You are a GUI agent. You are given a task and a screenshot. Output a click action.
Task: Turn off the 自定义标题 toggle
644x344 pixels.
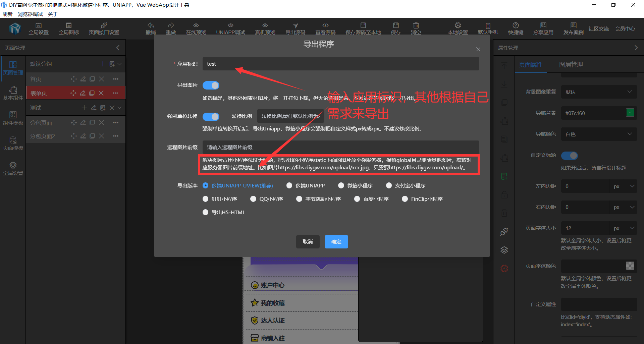(569, 156)
